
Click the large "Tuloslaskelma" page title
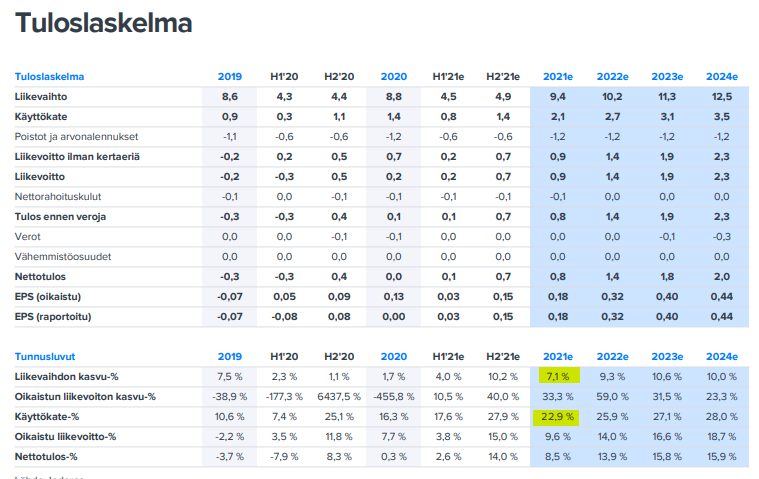click(x=104, y=24)
